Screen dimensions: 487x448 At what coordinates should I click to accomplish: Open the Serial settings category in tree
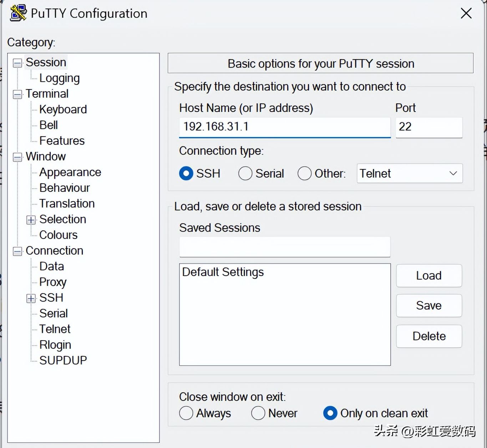[x=54, y=314]
